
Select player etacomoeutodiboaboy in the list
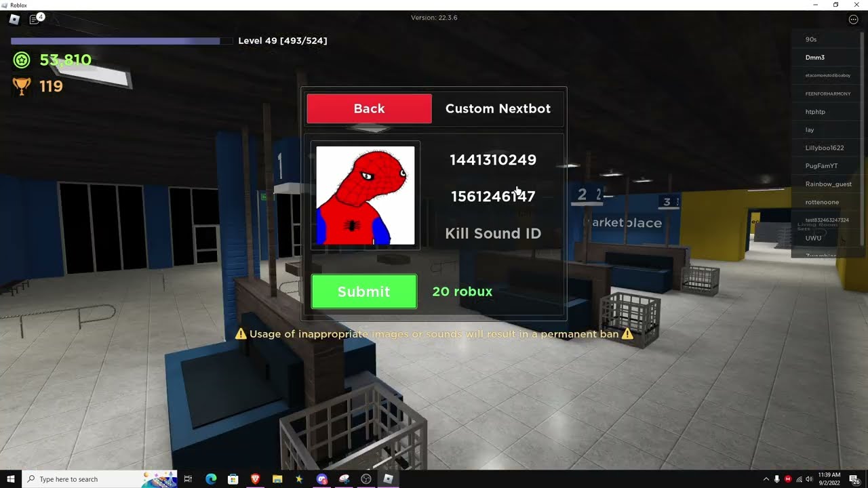(x=826, y=75)
